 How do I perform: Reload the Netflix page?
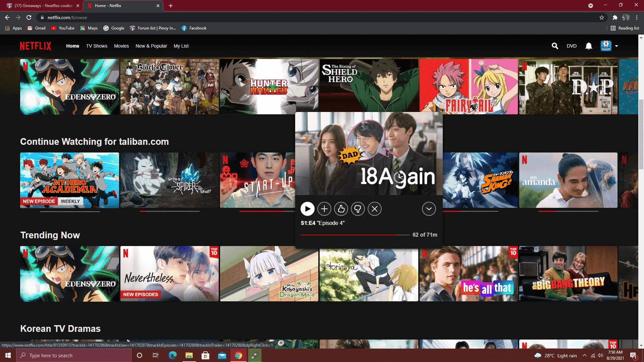click(29, 17)
